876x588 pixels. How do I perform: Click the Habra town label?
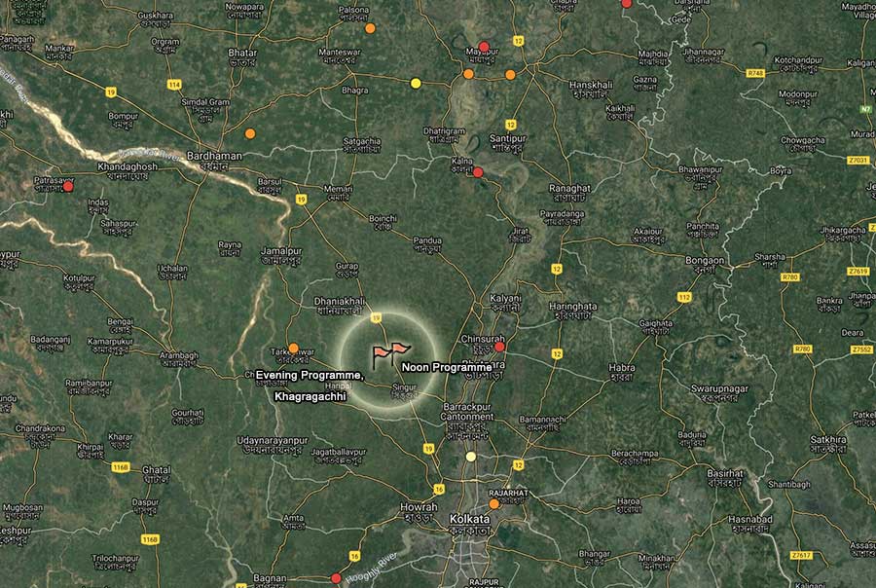pyautogui.click(x=622, y=368)
